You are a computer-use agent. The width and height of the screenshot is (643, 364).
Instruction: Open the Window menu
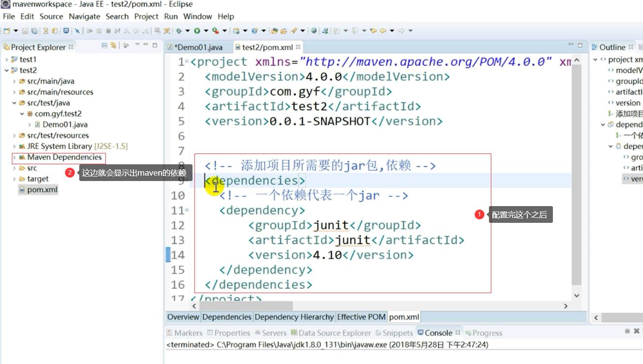tap(197, 16)
